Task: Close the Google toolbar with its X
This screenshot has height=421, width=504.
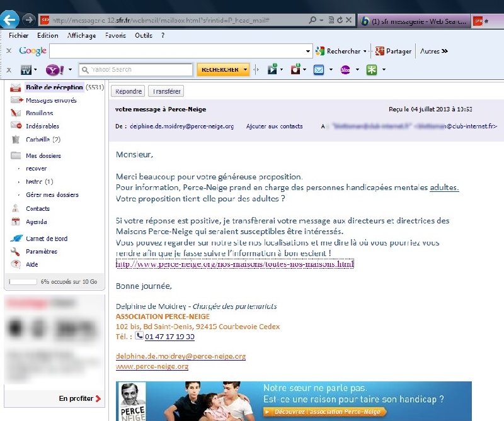Action: click(9, 51)
